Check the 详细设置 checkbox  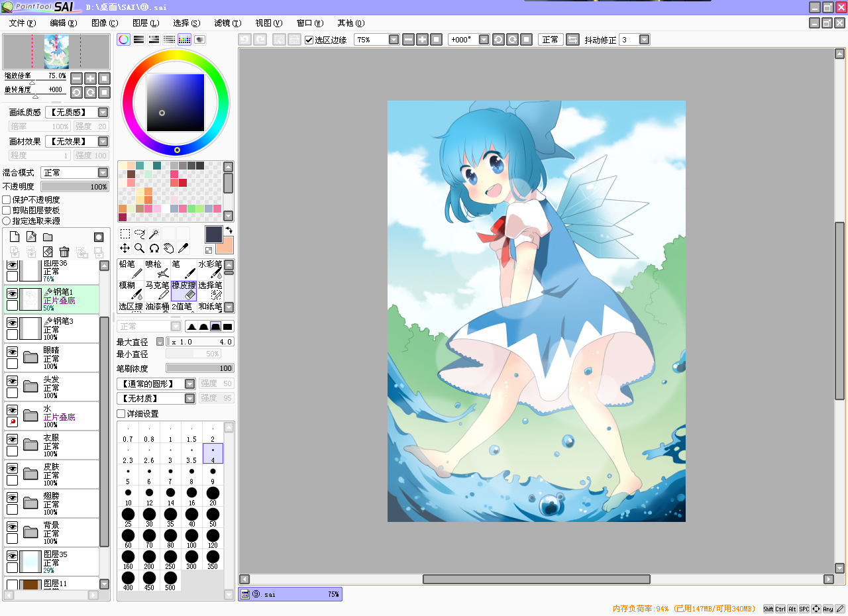click(x=121, y=413)
